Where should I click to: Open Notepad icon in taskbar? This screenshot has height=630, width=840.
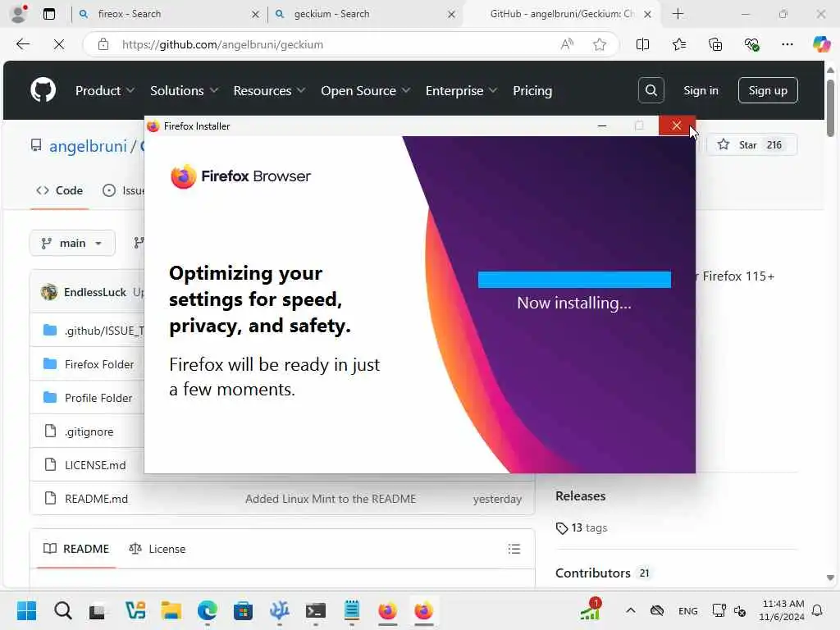coord(351,610)
